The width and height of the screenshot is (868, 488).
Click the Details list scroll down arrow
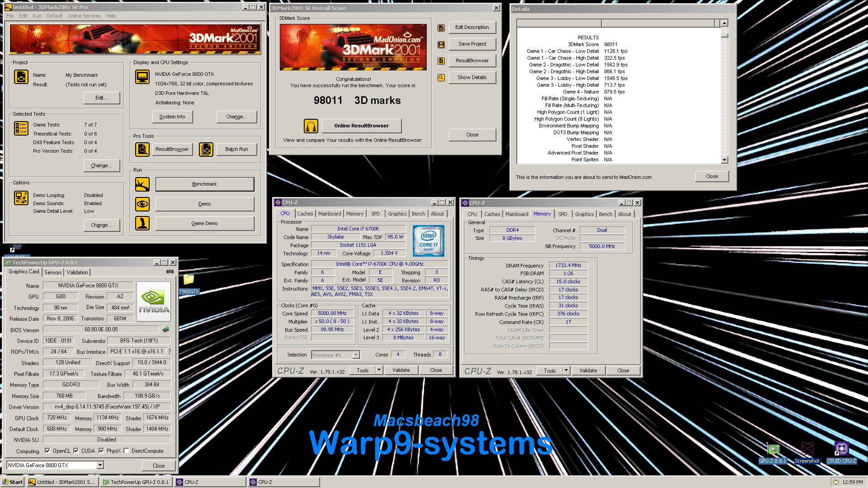[725, 160]
